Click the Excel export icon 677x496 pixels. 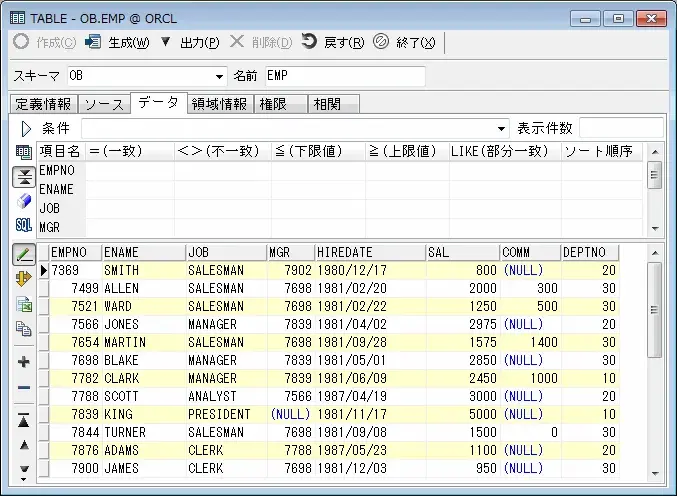[x=24, y=304]
